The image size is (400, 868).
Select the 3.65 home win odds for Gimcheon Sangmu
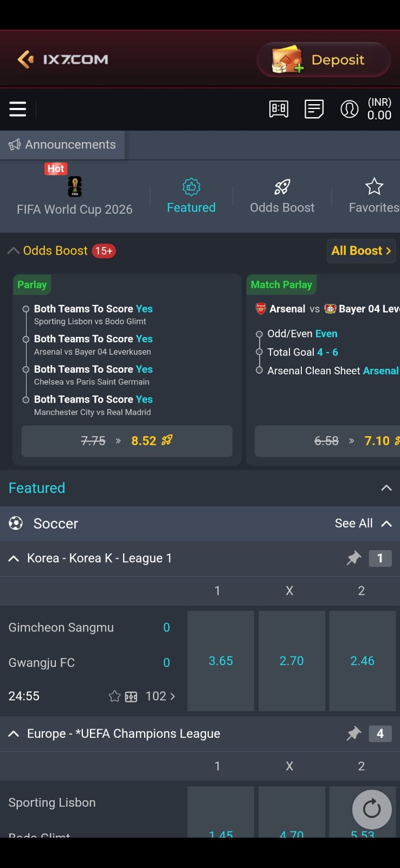coord(221,661)
